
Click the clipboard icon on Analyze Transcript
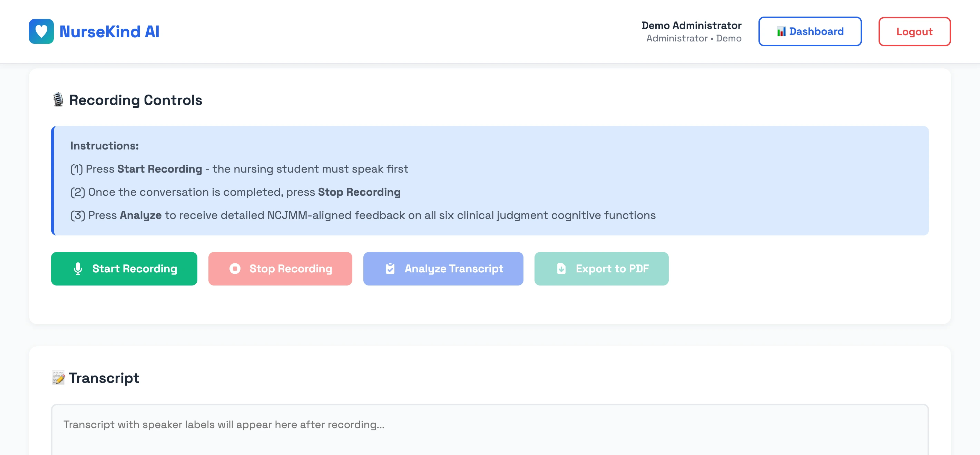[390, 269]
